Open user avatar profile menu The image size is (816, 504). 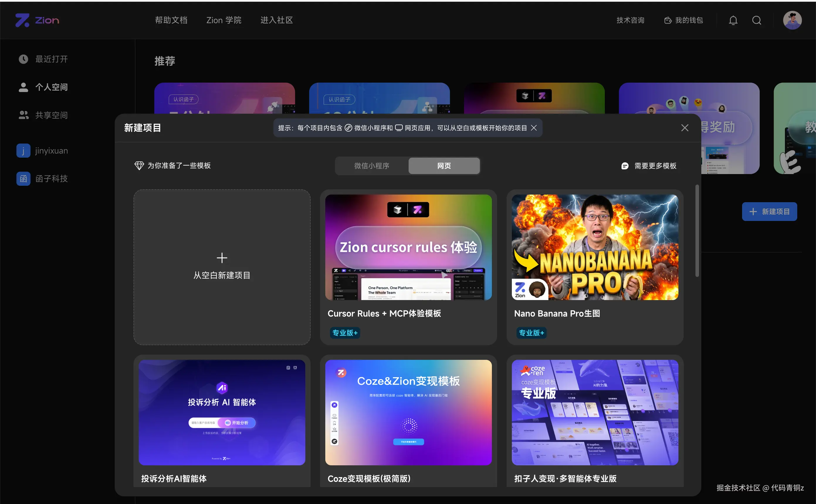(x=792, y=20)
